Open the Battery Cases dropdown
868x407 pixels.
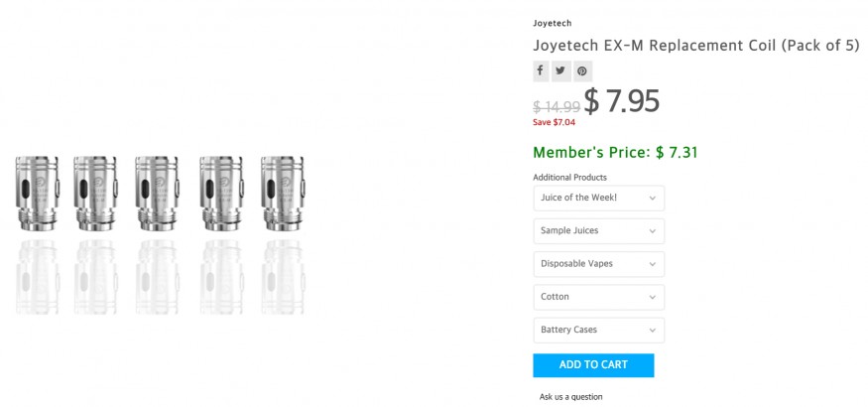(598, 330)
